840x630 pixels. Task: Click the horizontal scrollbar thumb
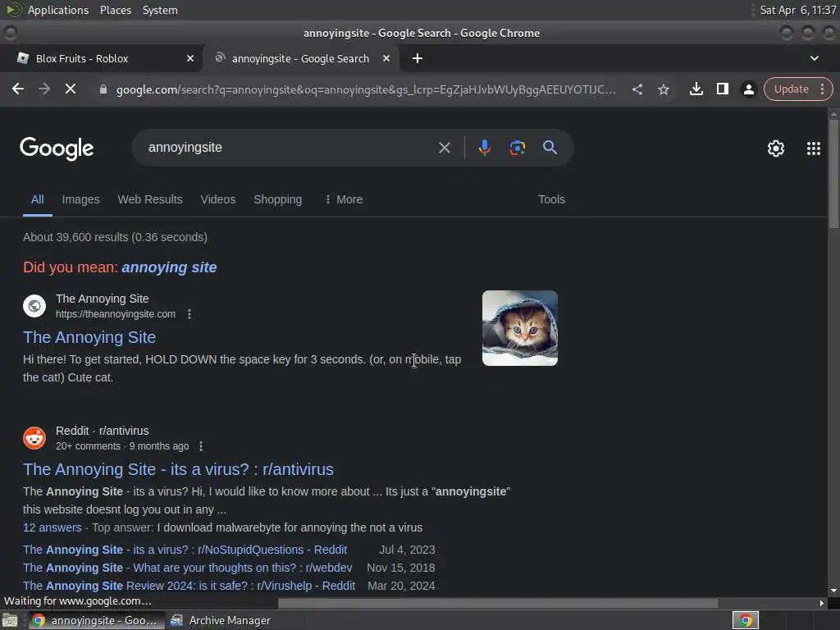point(498,603)
